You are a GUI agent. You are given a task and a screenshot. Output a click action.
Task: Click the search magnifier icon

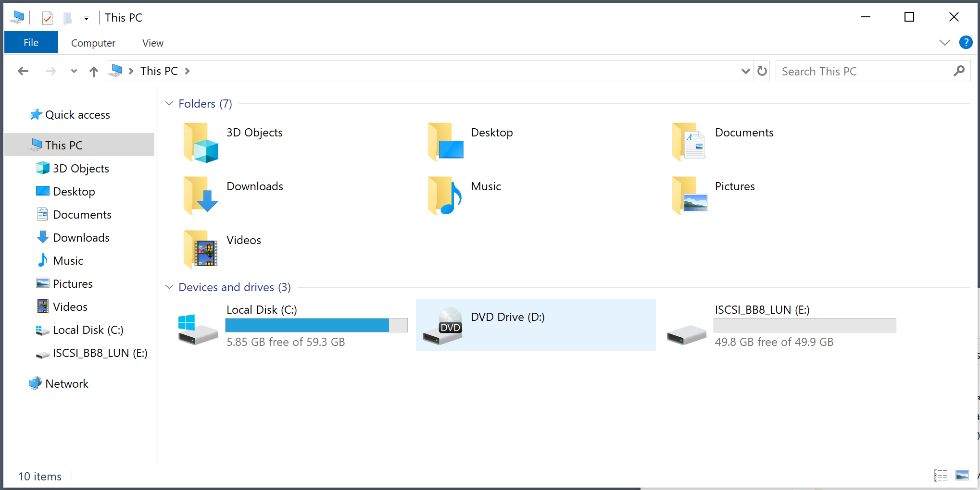(x=959, y=71)
